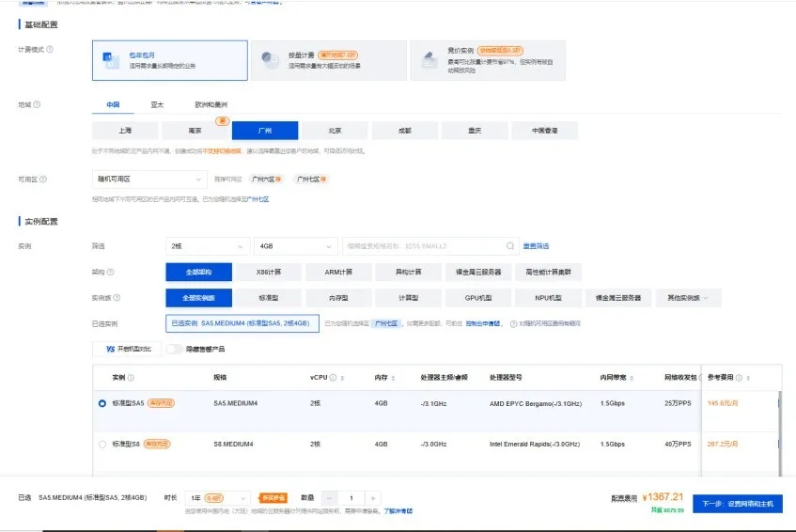Click 下一步：设置网络和主机 button
Viewport: 796px width, 532px height.
tap(738, 504)
